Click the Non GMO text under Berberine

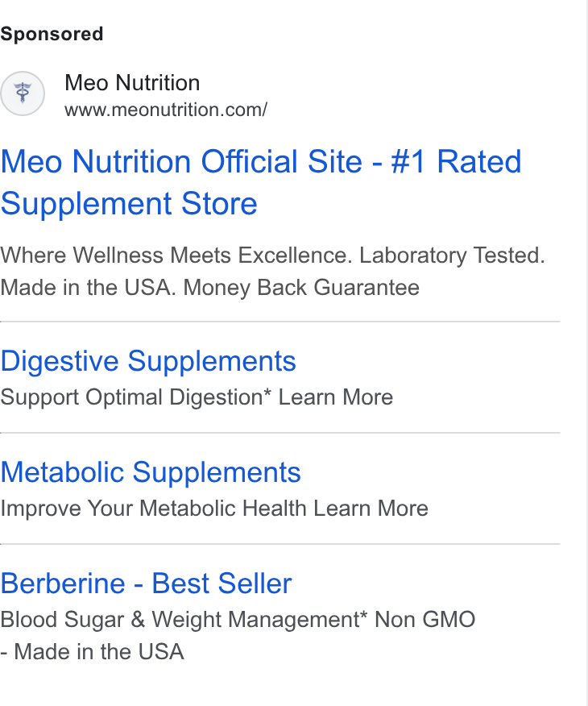[424, 620]
